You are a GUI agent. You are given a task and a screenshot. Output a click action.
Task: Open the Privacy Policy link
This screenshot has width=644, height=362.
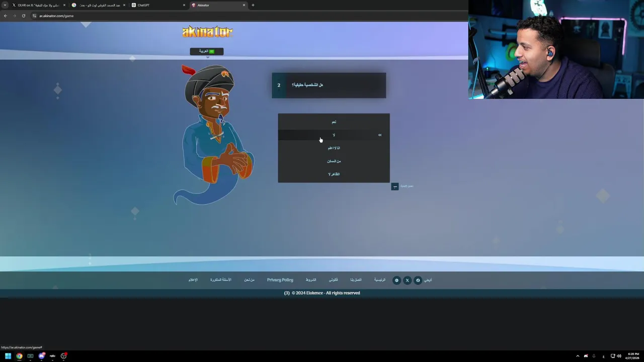point(280,280)
